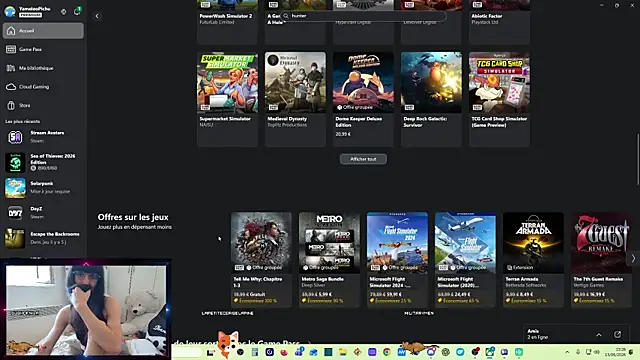The width and height of the screenshot is (640, 360).
Task: Open Microsoft Teams taskbar icon
Action: coord(299,352)
